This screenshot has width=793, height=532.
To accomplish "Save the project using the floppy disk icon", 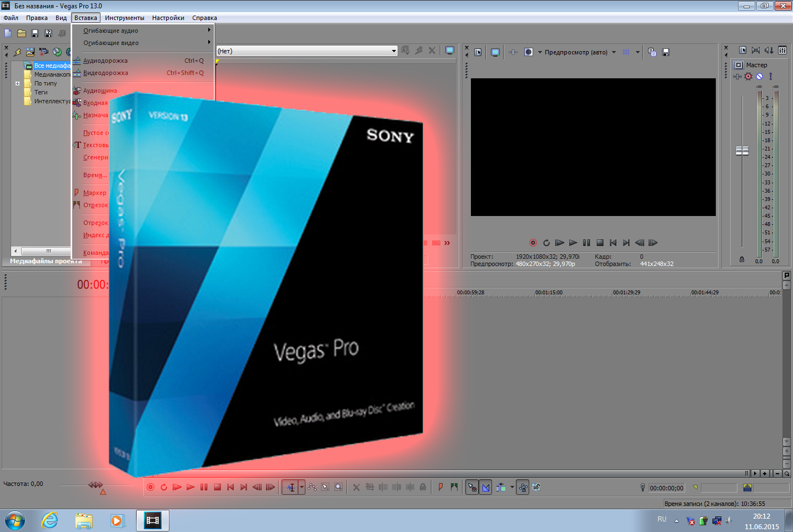I will (x=35, y=33).
